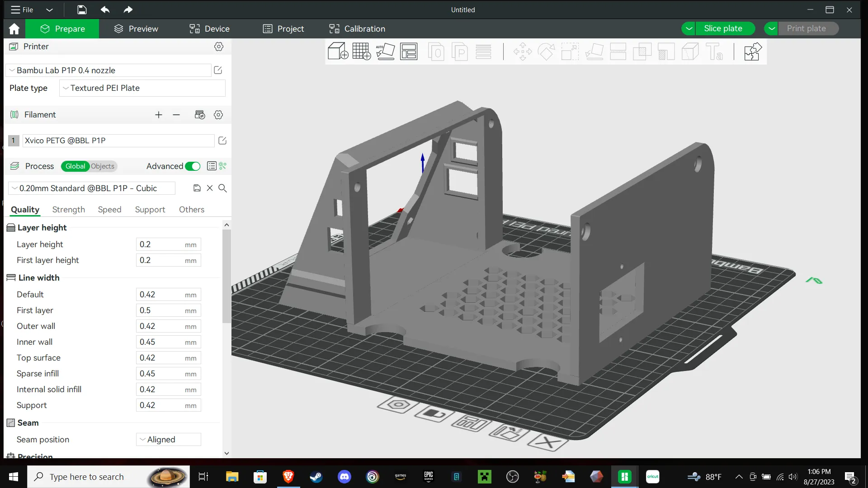Switch the Process scope back to Global
The width and height of the screenshot is (868, 488).
[75, 166]
